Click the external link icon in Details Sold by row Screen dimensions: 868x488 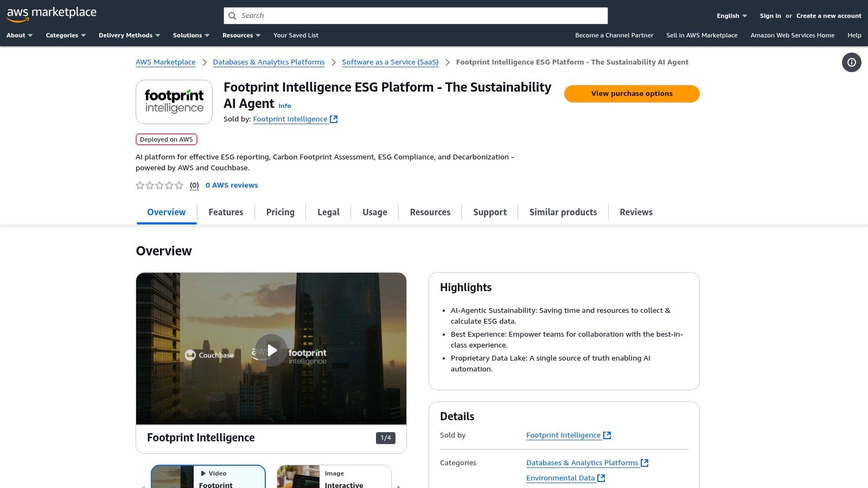tap(607, 435)
